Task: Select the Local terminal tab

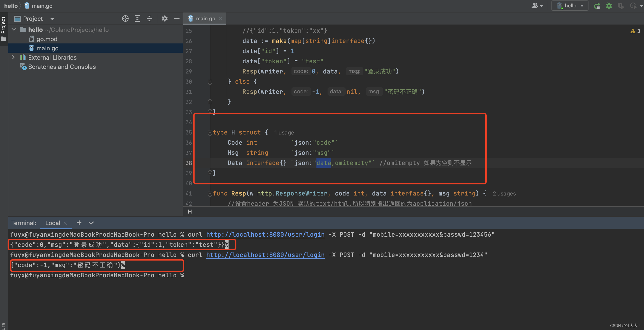Action: pos(53,223)
